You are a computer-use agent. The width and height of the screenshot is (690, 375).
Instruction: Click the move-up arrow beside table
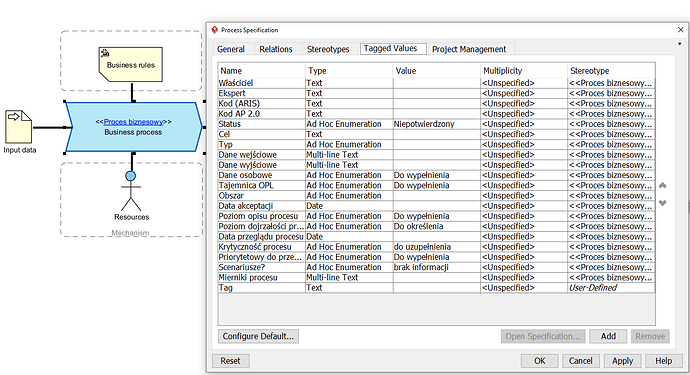pyautogui.click(x=663, y=186)
